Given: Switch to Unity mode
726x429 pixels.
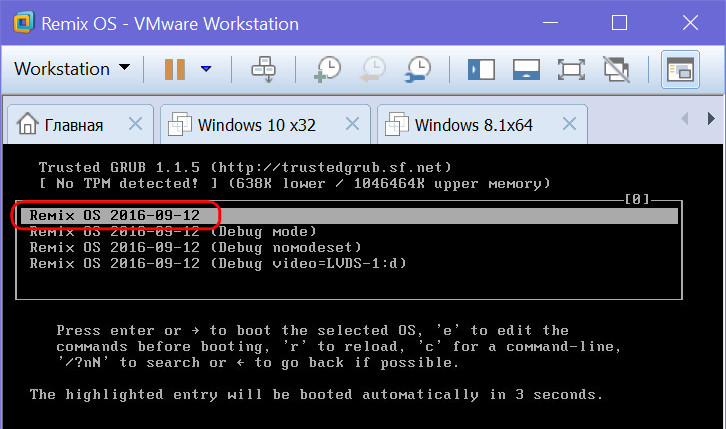Looking at the screenshot, I should (617, 69).
